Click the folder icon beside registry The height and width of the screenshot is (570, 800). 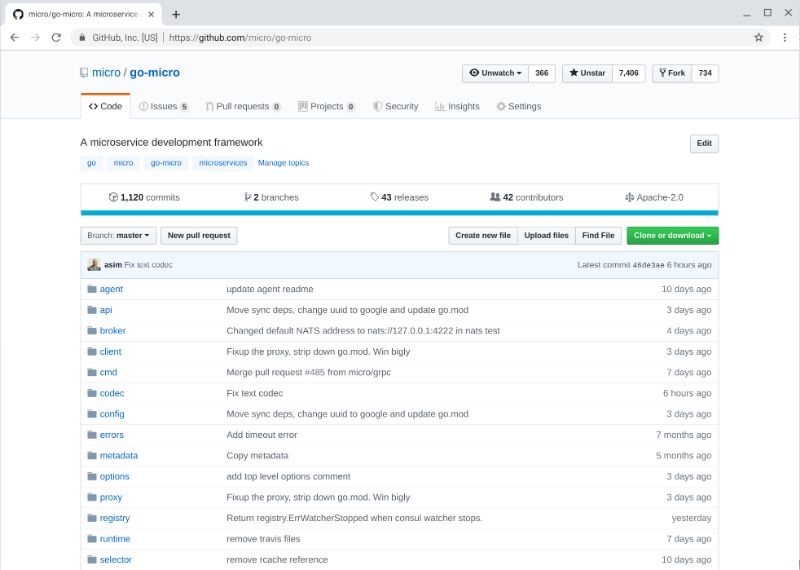pyautogui.click(x=92, y=518)
